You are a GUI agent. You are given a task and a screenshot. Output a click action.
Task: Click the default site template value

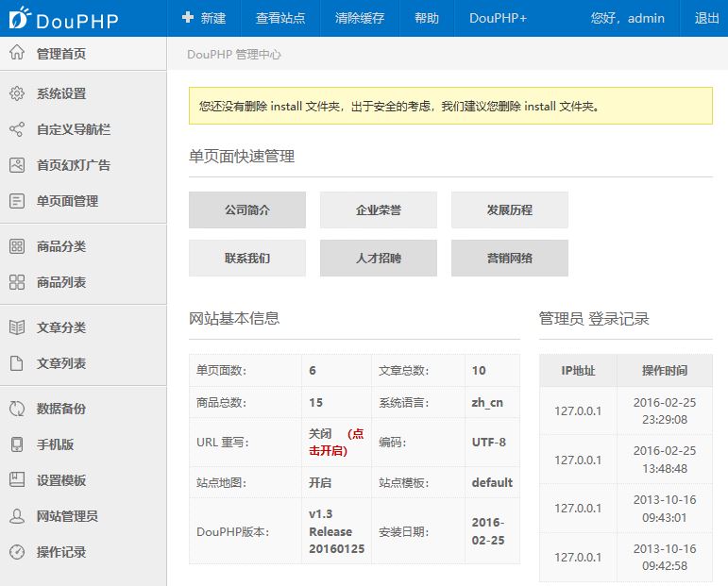[x=492, y=482]
